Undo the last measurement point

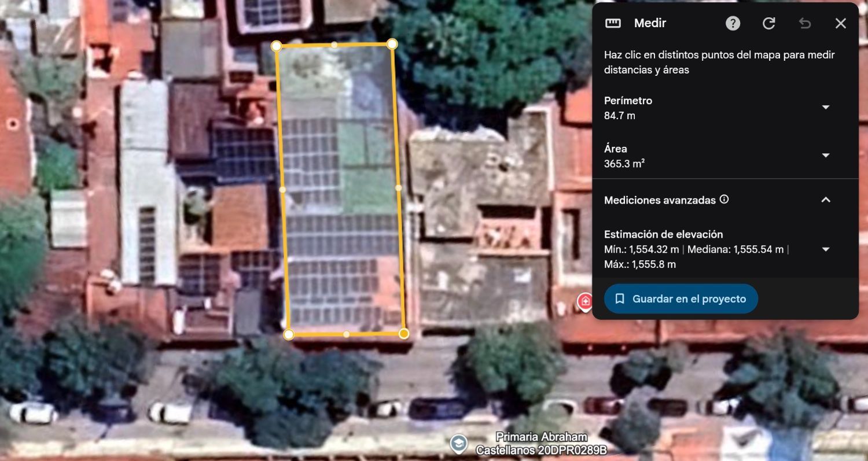(804, 23)
